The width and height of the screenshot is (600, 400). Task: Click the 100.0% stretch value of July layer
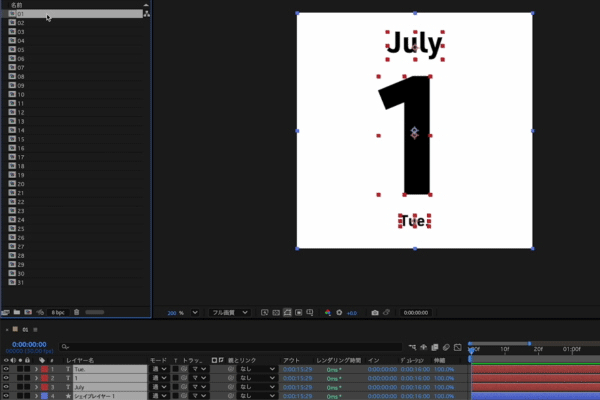(x=444, y=387)
